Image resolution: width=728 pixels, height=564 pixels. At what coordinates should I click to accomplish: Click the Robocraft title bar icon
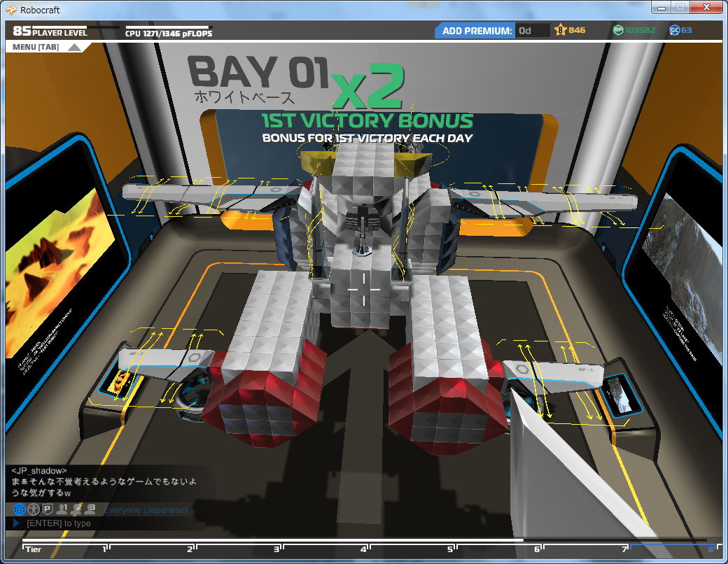pyautogui.click(x=11, y=10)
